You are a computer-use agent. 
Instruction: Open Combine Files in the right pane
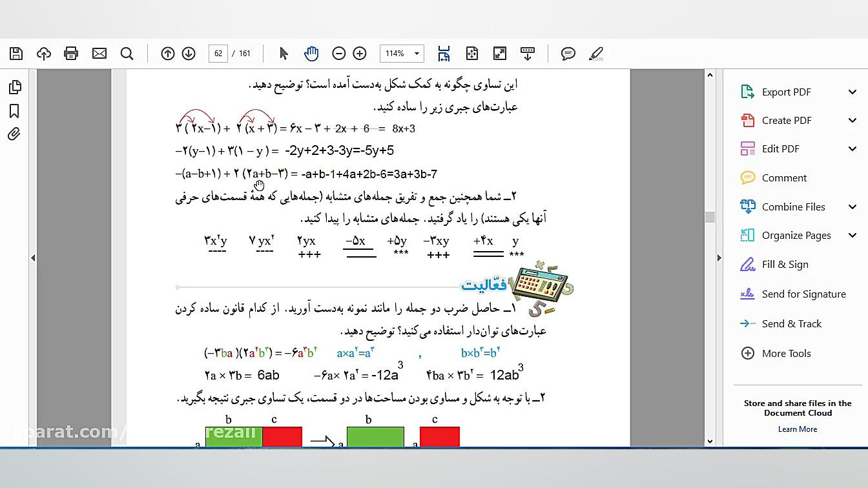(x=793, y=207)
